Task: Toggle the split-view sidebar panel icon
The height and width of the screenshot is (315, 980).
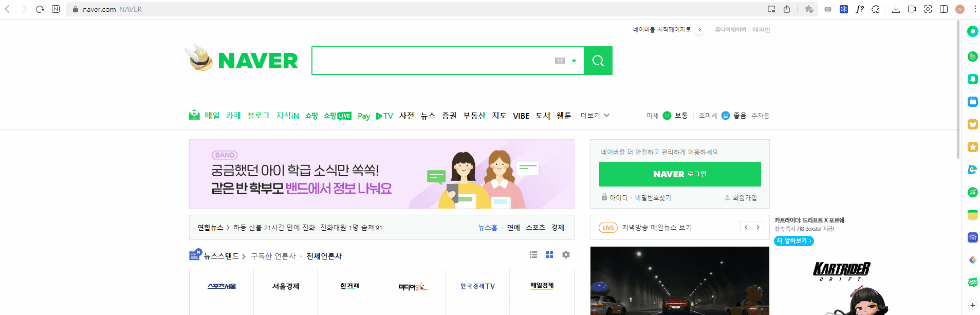Action: (944, 9)
